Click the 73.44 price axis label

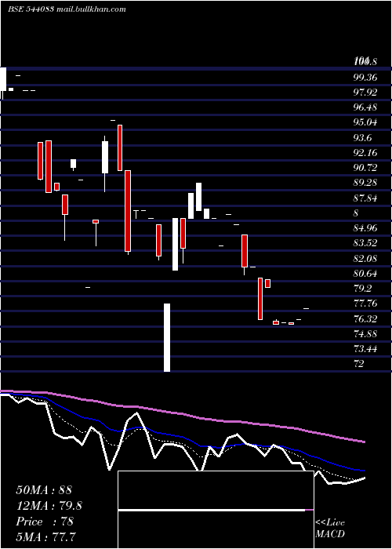365,349
